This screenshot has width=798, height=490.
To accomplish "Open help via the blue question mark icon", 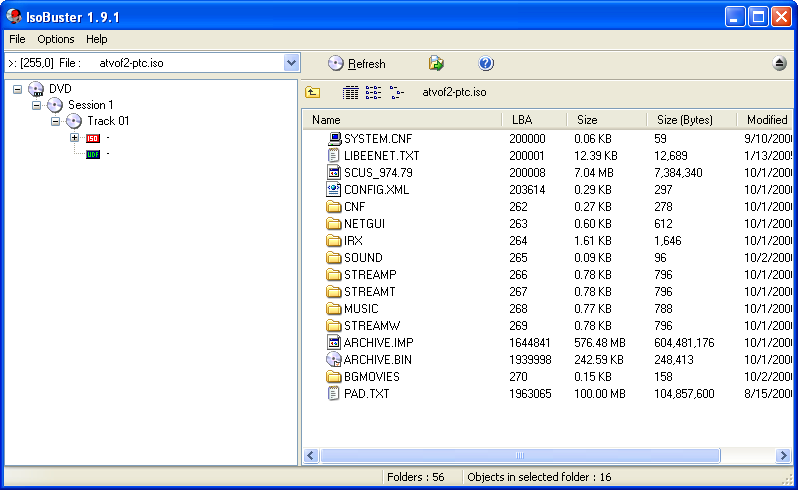I will pyautogui.click(x=486, y=63).
